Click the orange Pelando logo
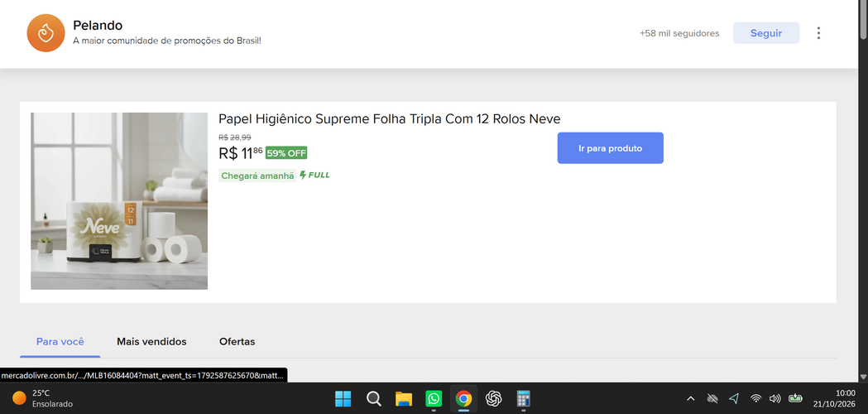Image resolution: width=868 pixels, height=414 pixels. (46, 33)
